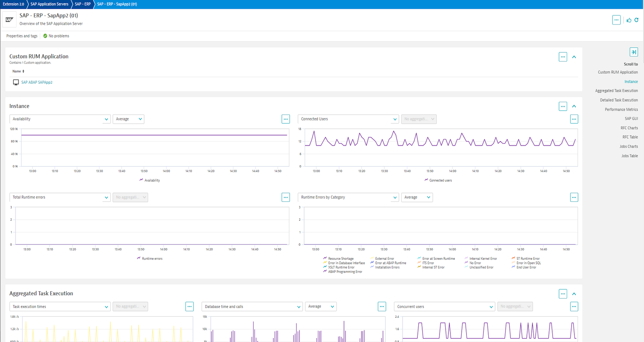This screenshot has height=342, width=644.
Task: Open page-level more options menu
Action: pos(616,20)
